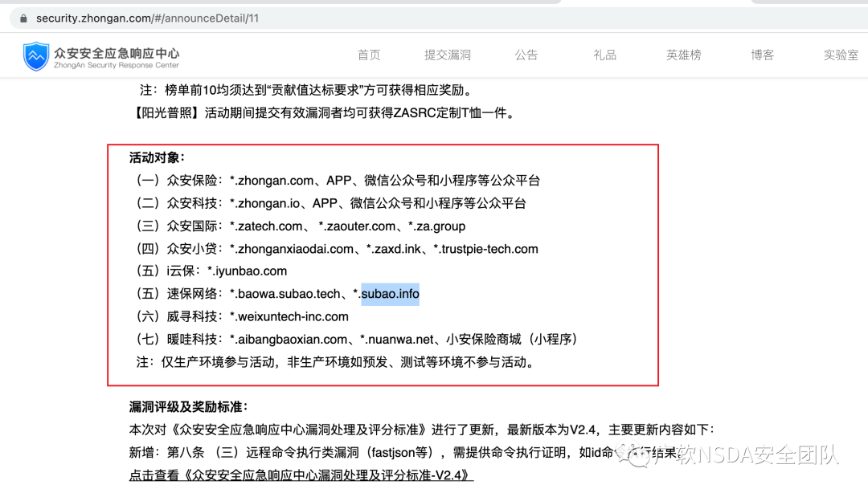Image resolution: width=868 pixels, height=493 pixels.
Task: Open the 首页 navigation item
Action: click(x=369, y=55)
